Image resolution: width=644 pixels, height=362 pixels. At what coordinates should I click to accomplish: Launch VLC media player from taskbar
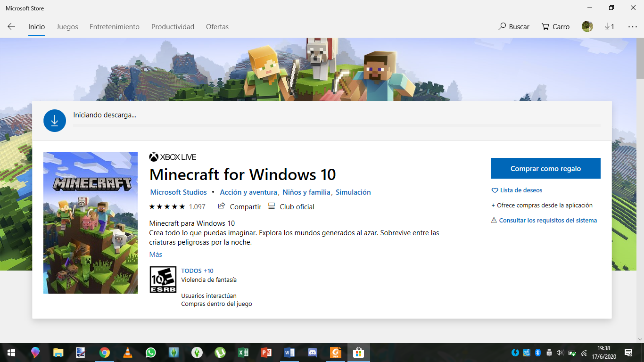coord(127,353)
